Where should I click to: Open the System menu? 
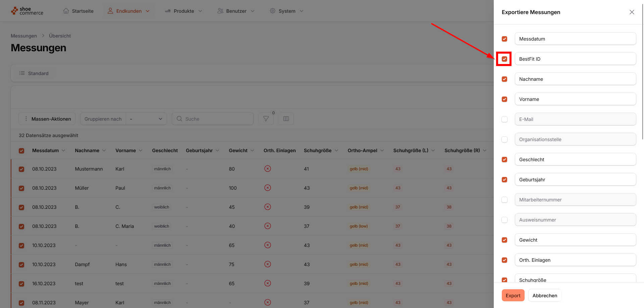[x=287, y=11]
